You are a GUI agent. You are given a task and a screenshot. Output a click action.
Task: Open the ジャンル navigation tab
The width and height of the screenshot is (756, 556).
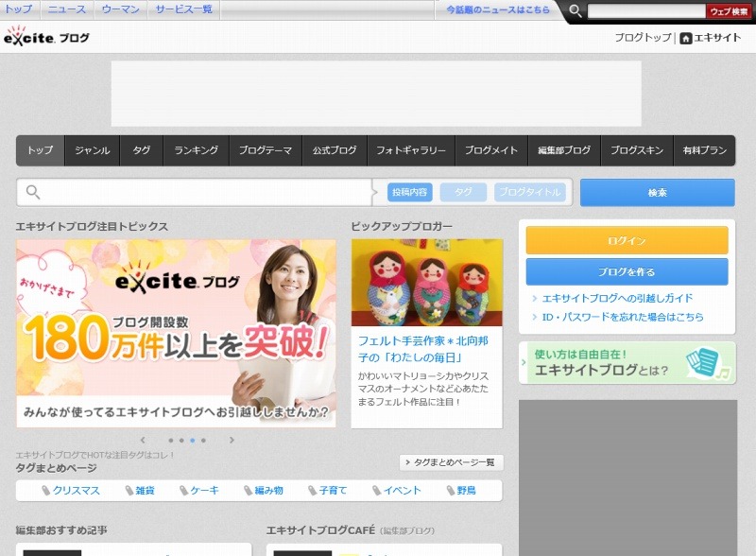[x=92, y=150]
